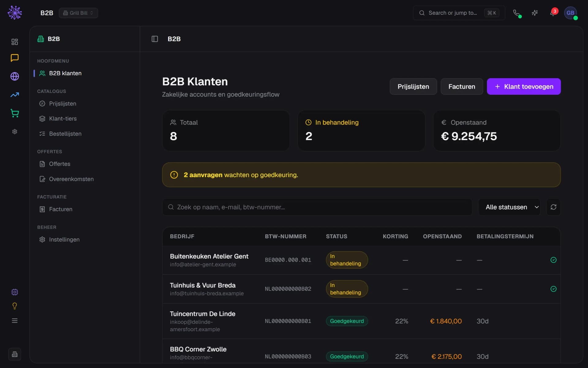Open the shopping cart icon in left rail
588x368 pixels.
point(14,113)
